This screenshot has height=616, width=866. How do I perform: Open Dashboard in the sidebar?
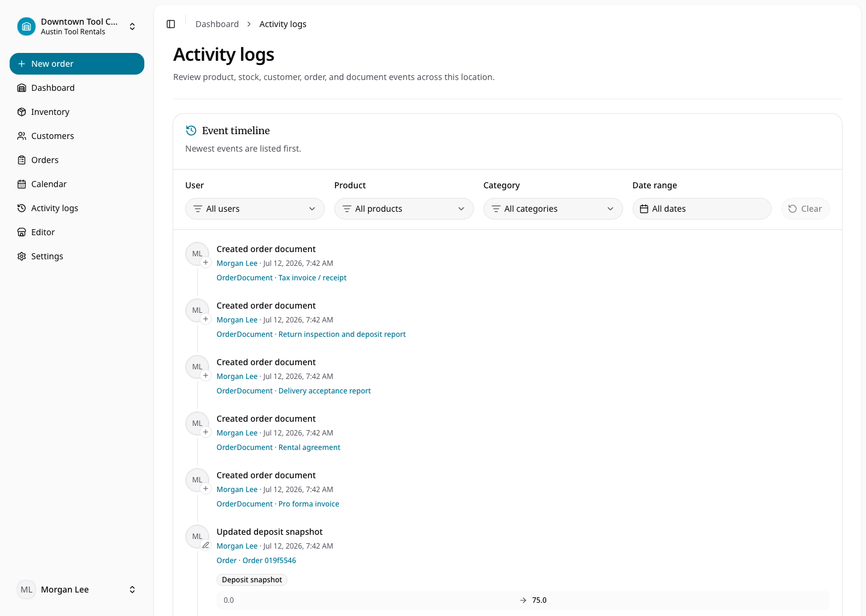(x=77, y=88)
